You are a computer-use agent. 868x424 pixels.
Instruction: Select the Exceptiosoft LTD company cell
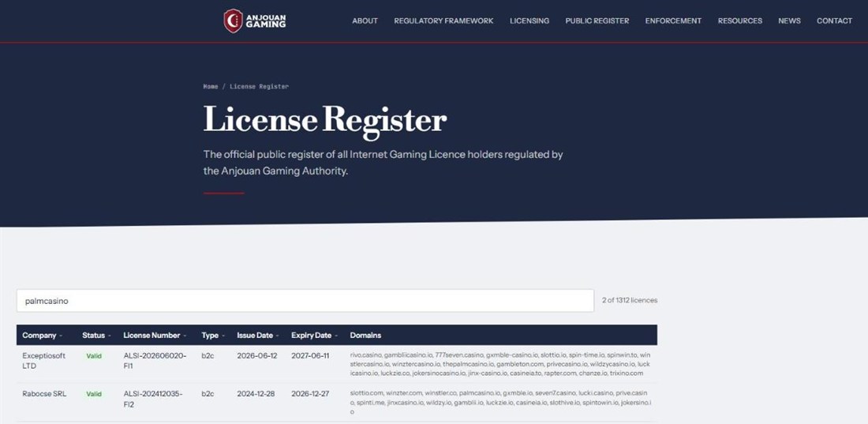43,360
